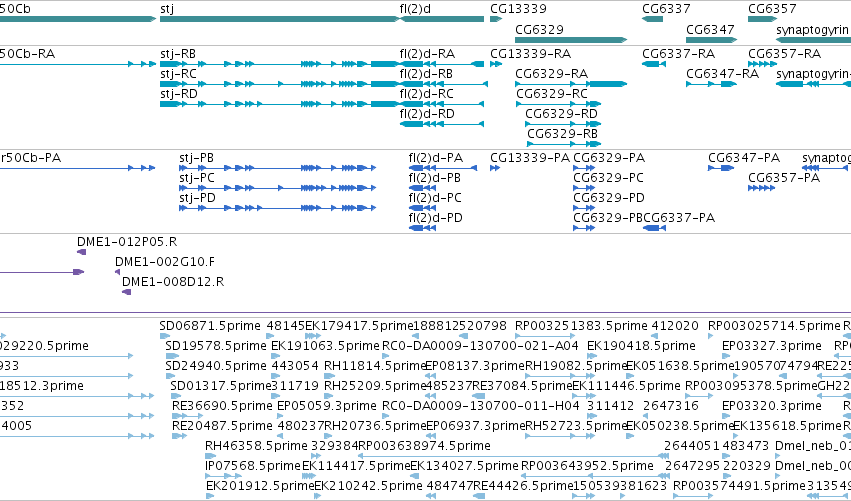Click the RC0-DA0009-130700-021-A04 EST label
The image size is (851, 501).
coord(480,346)
